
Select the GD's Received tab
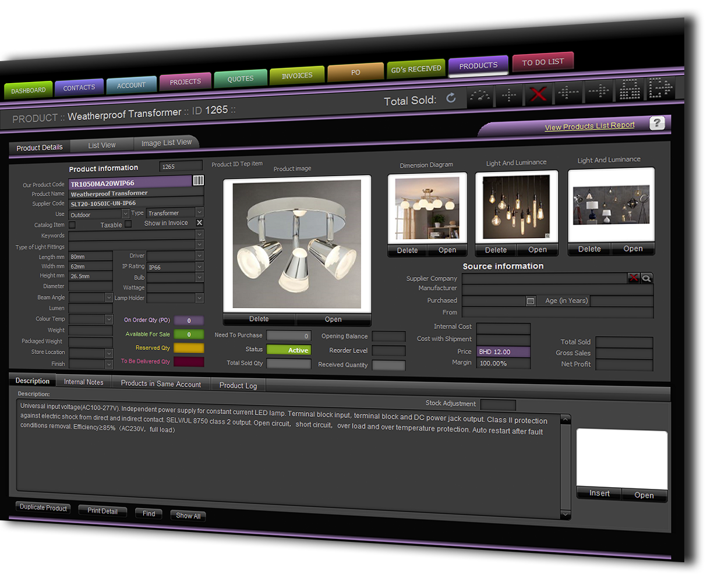click(x=416, y=69)
